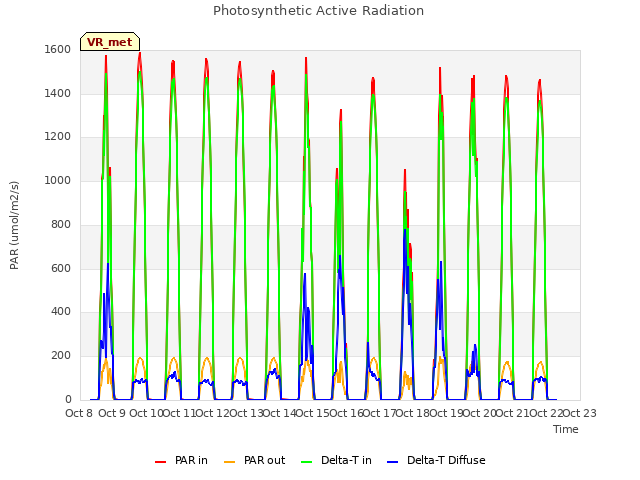This screenshot has width=640, height=480.
Task: Click the 0 y-axis tick label
Action: pos(68,399)
